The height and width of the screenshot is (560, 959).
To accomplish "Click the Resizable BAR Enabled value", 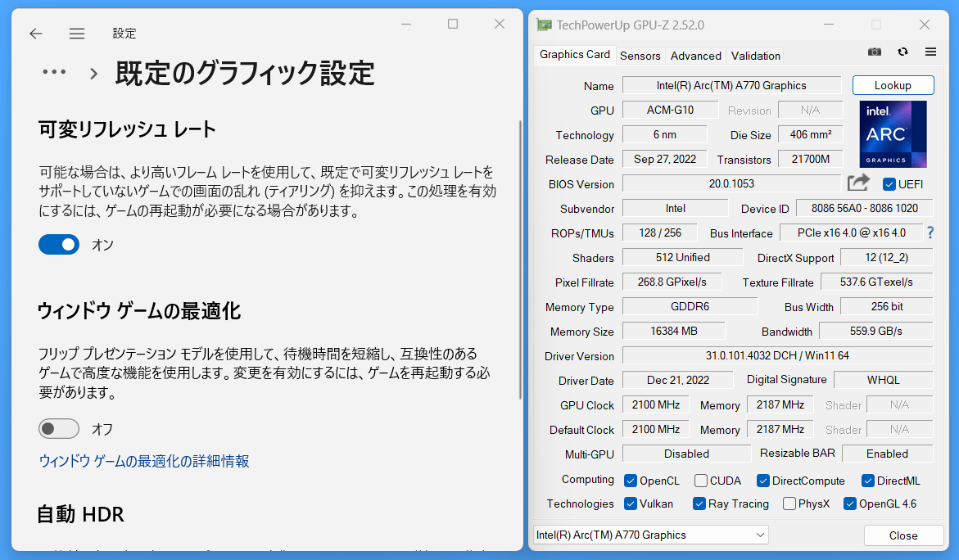I will (887, 454).
